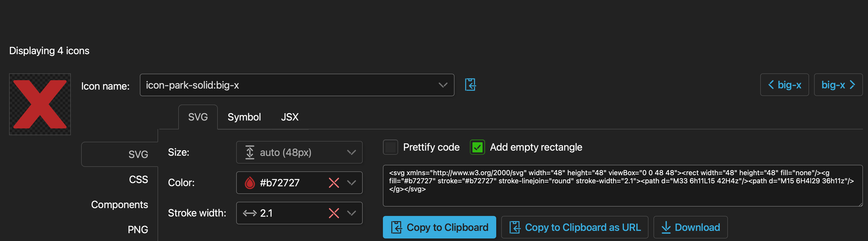This screenshot has width=868, height=241.
Task: Click the icon name input field
Action: [x=297, y=85]
